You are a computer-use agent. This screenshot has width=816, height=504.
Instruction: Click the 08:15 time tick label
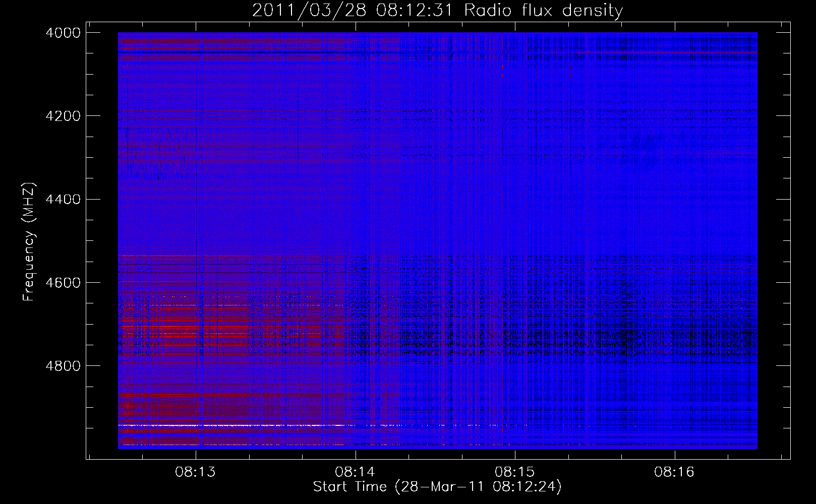(514, 472)
